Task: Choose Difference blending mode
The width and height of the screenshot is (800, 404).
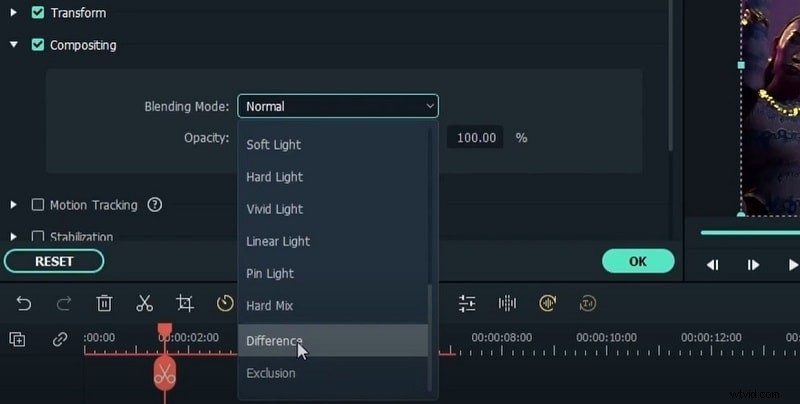Action: 274,341
